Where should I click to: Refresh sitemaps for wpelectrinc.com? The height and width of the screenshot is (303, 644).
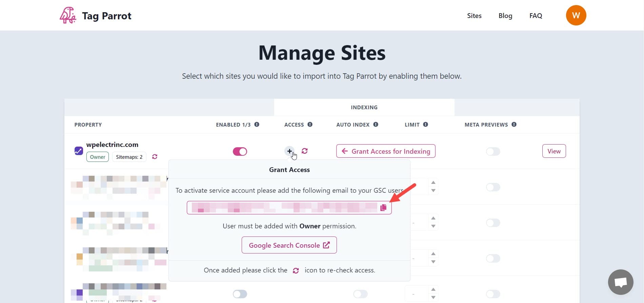(155, 157)
